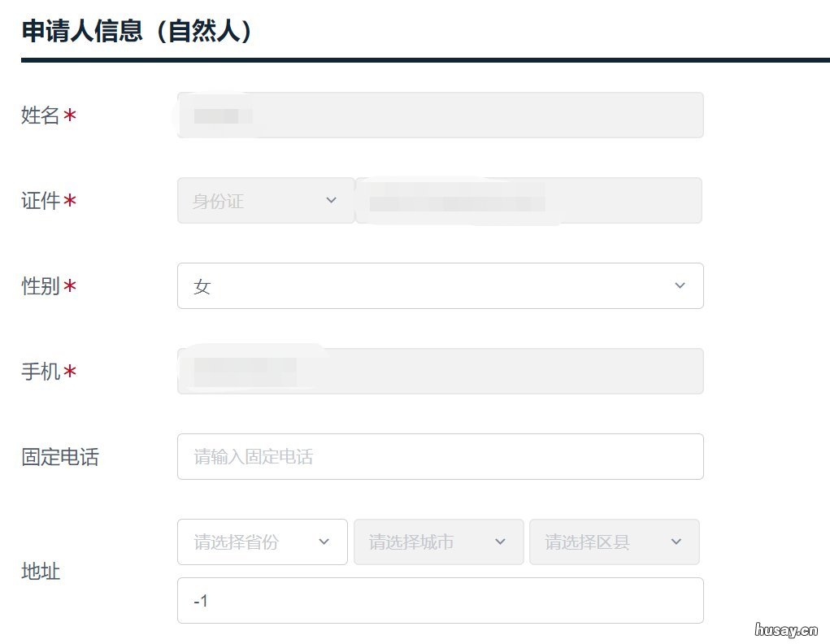Screen dimensions: 830x644
Task: Focus the 请输入固定电话 input box
Action: point(440,457)
